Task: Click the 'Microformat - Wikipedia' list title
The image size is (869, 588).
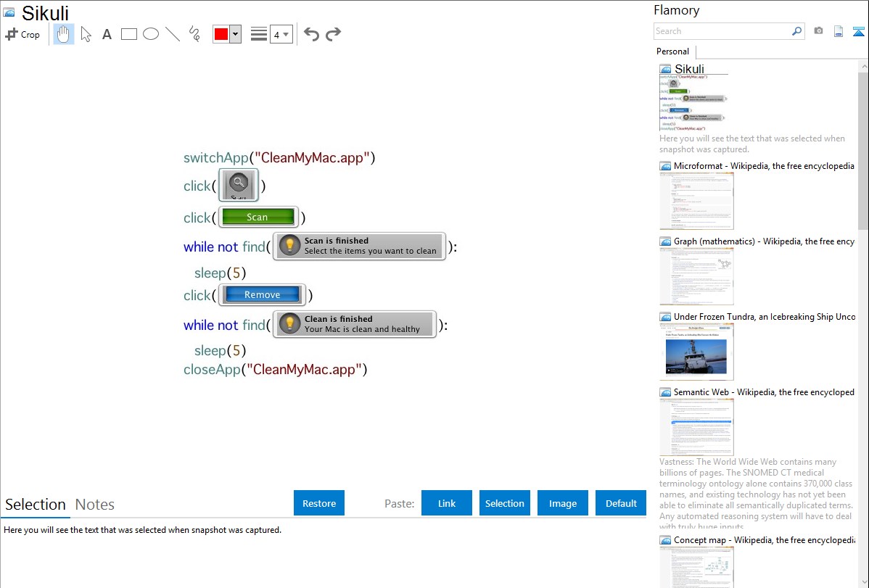Action: [764, 166]
